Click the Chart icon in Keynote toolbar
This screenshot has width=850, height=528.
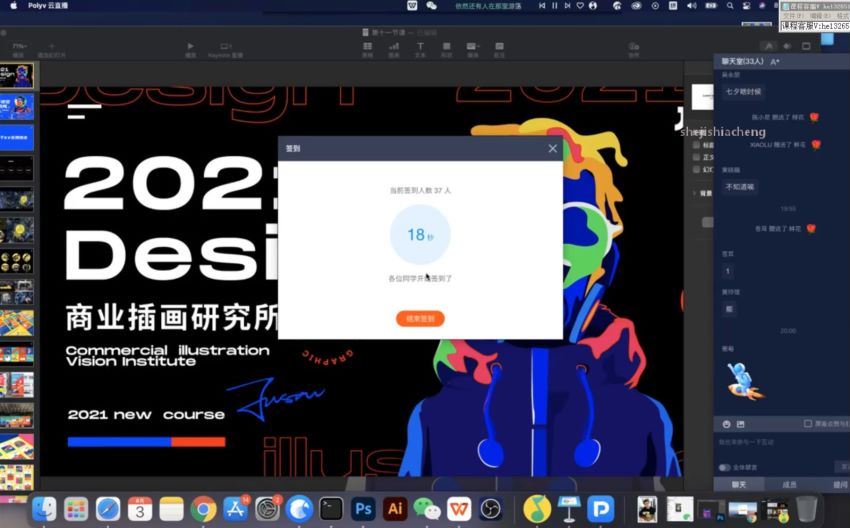(x=394, y=47)
